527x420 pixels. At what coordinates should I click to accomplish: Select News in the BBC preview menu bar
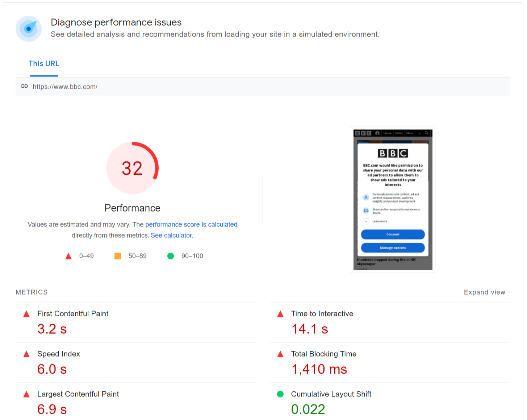[x=399, y=133]
